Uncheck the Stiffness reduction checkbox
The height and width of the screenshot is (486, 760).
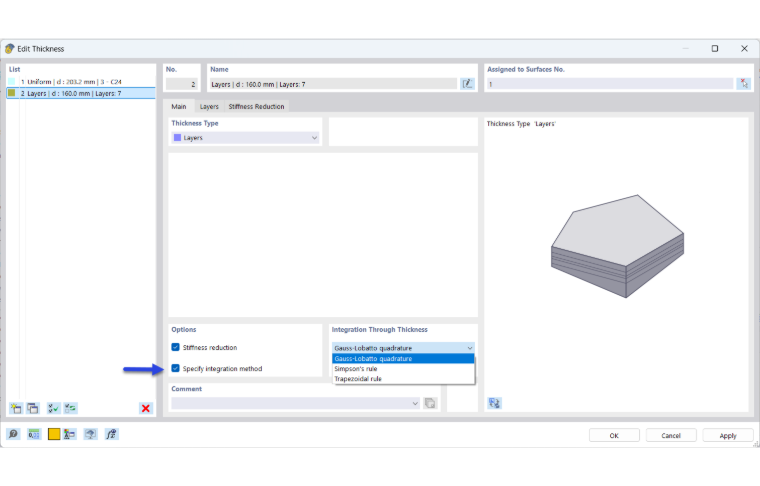pos(175,347)
